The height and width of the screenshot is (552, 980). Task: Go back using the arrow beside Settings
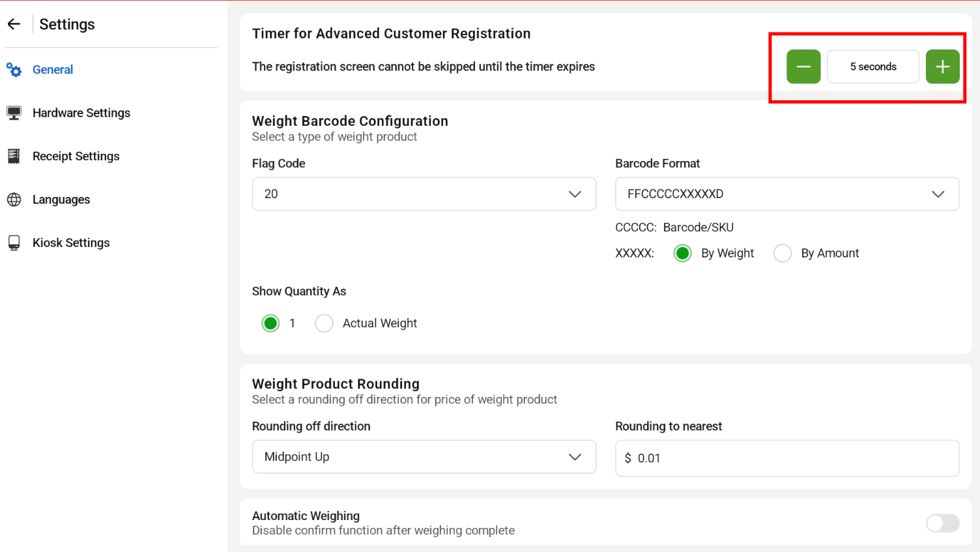(x=14, y=24)
